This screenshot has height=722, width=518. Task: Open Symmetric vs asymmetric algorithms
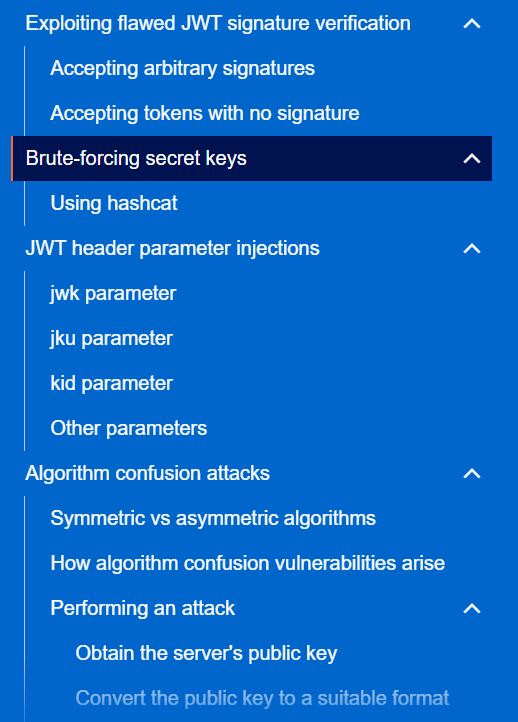coord(213,518)
